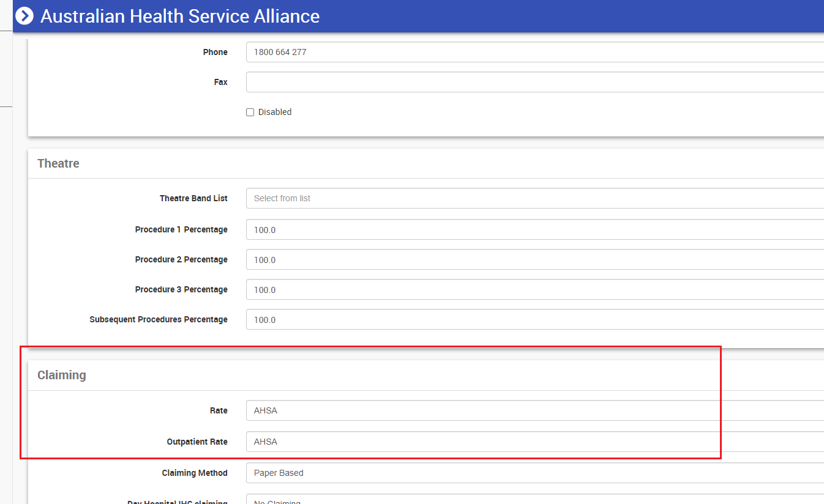Open the Claiming Method dropdown

click(x=535, y=473)
